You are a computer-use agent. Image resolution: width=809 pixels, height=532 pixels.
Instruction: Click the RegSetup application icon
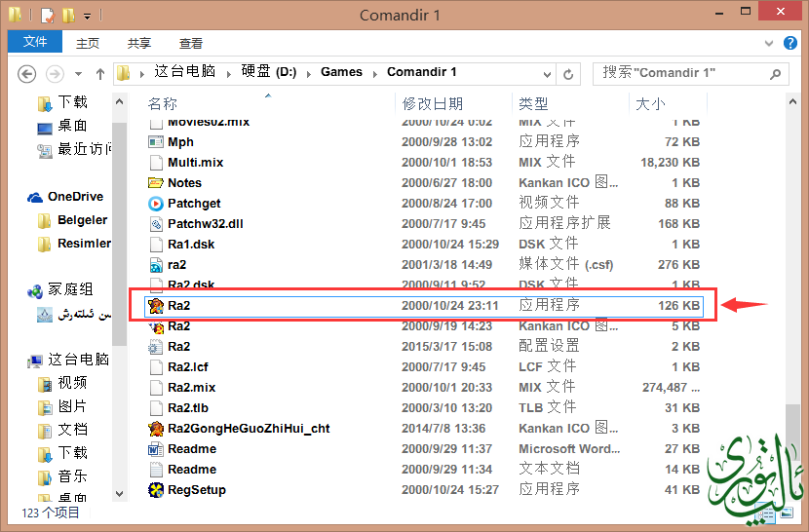pyautogui.click(x=156, y=490)
